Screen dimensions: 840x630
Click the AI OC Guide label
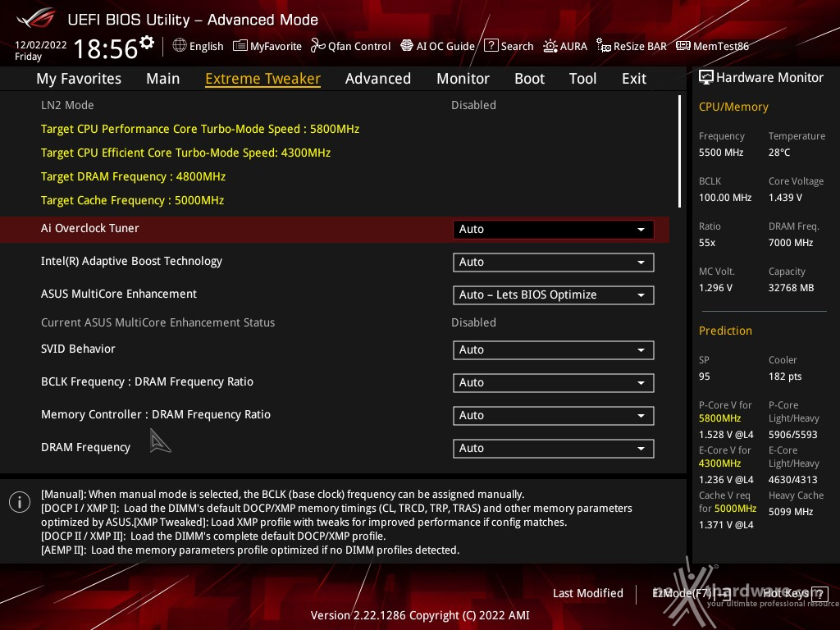(x=445, y=46)
